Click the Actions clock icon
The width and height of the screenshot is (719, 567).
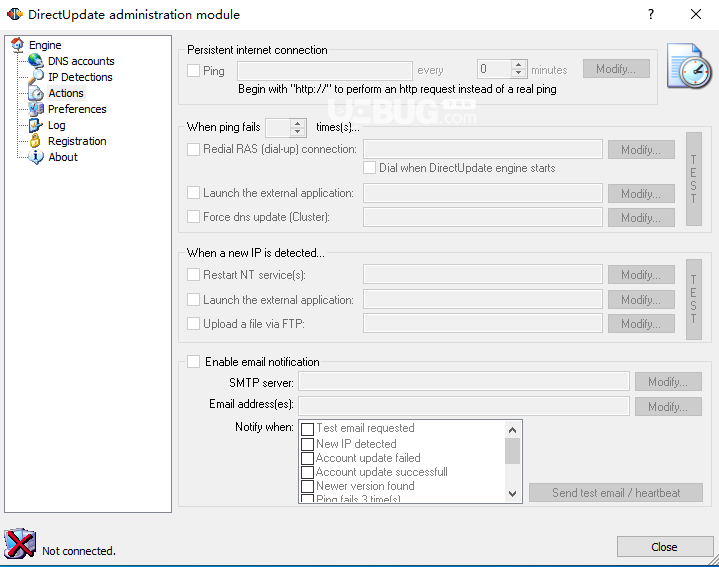tap(36, 93)
